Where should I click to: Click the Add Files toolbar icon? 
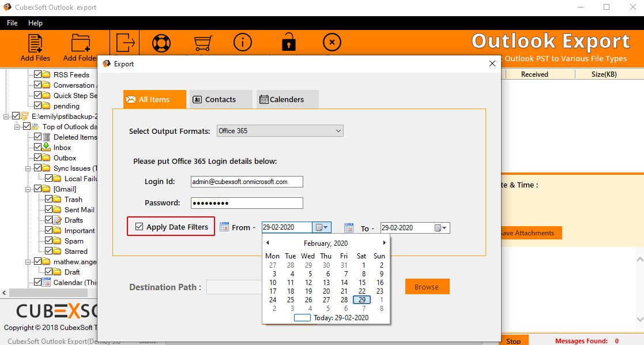pos(35,44)
